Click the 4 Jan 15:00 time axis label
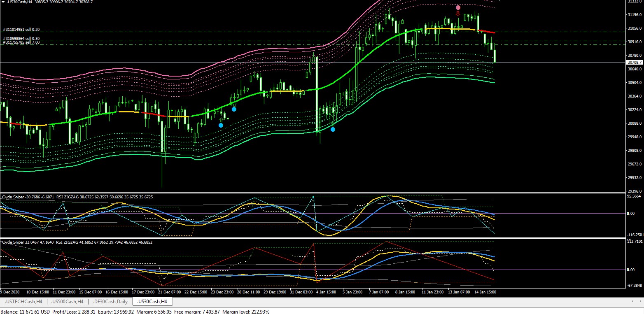Screen dimensions: 644x314 327,292
